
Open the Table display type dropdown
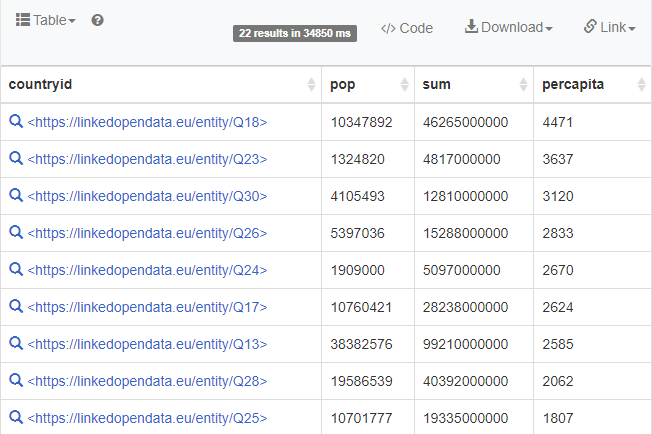[46, 20]
